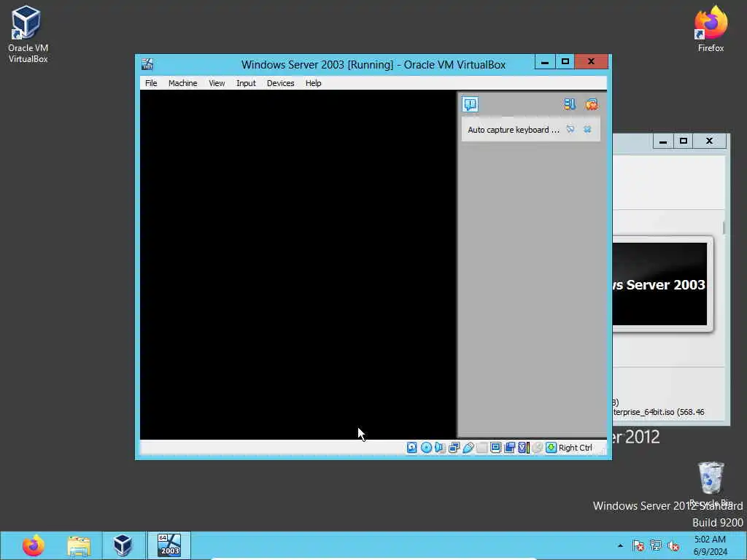Launch Firefox from the taskbar
Viewport: 747px width, 560px height.
[33, 545]
